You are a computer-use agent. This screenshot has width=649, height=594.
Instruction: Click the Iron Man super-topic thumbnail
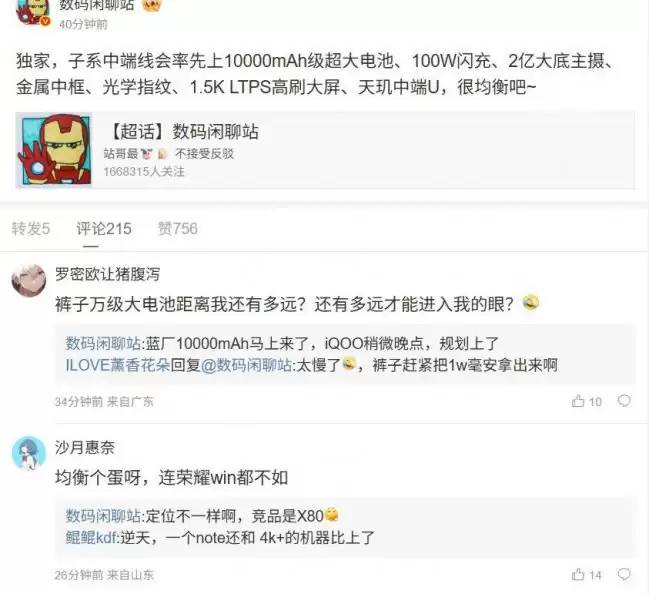pos(54,150)
